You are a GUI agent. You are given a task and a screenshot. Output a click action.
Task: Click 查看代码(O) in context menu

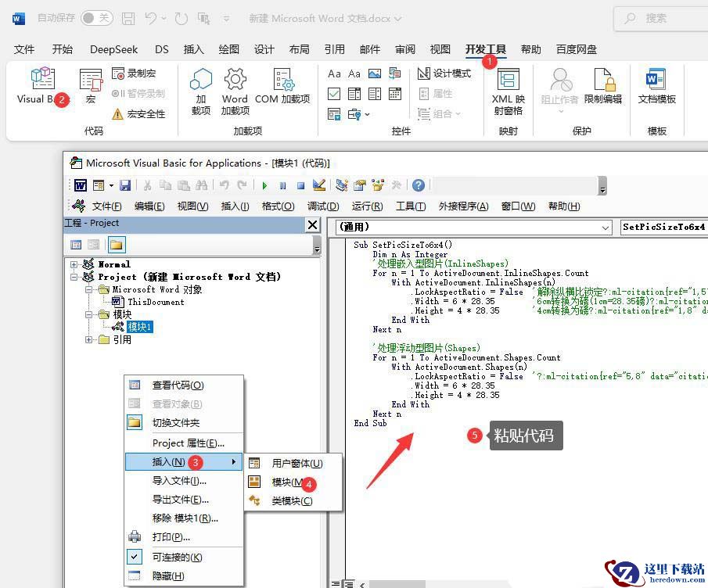tap(185, 385)
